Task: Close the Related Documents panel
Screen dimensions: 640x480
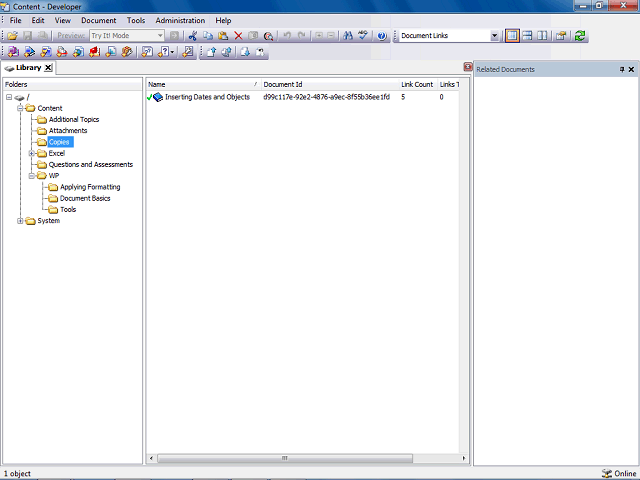Action: 631,69
